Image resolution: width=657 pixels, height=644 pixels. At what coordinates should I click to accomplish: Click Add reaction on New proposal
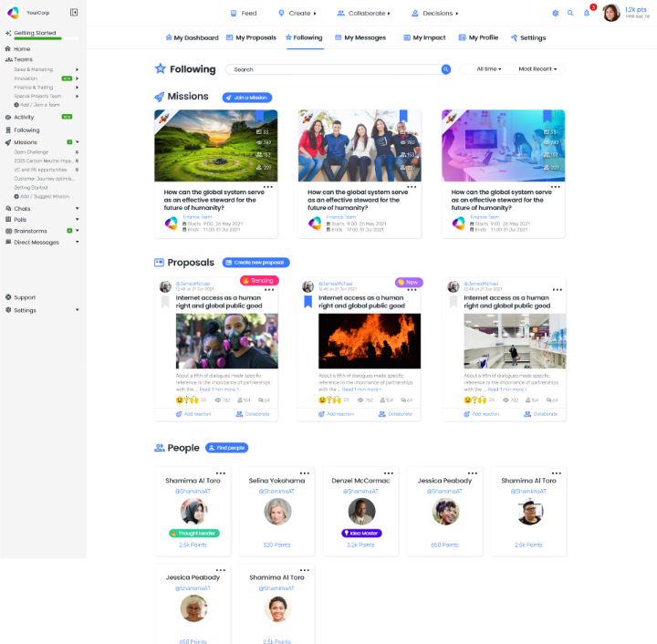[336, 414]
